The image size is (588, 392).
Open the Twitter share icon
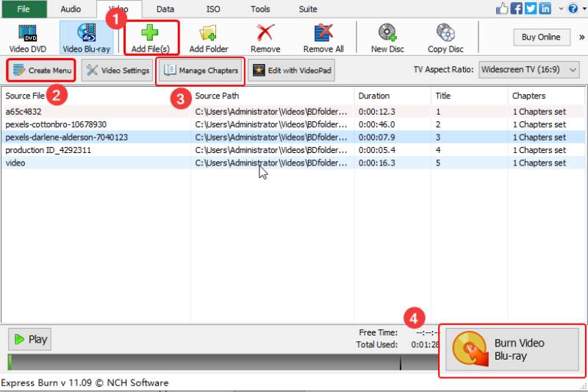(x=531, y=8)
